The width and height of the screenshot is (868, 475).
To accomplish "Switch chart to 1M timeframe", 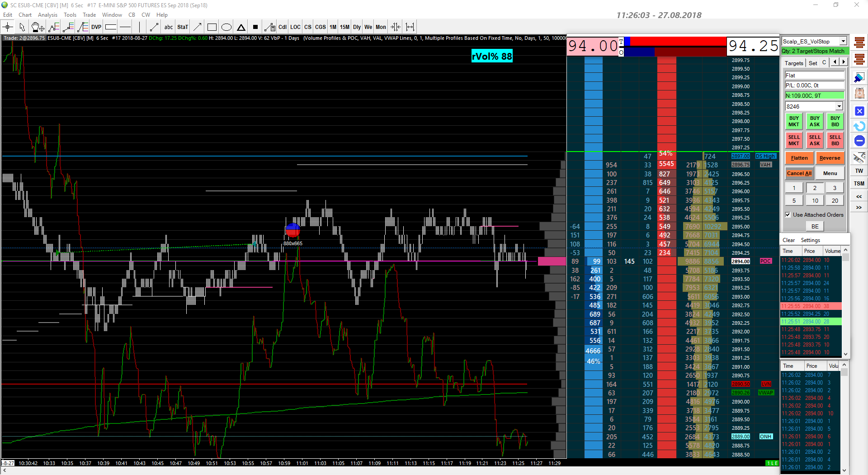I will [333, 27].
